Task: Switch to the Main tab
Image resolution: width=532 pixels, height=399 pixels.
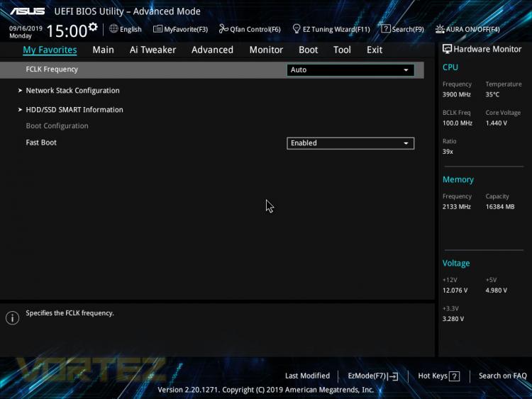Action: pyautogui.click(x=103, y=50)
